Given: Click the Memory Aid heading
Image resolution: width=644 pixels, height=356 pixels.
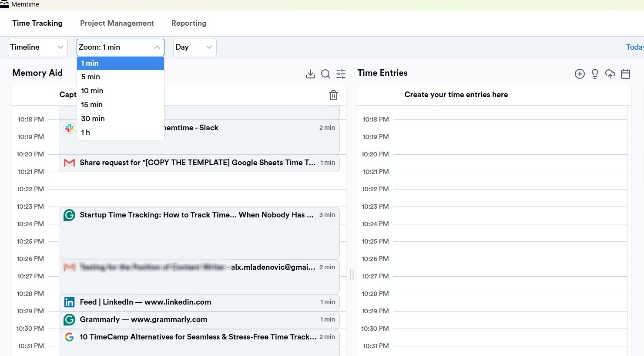Looking at the screenshot, I should click(x=37, y=73).
